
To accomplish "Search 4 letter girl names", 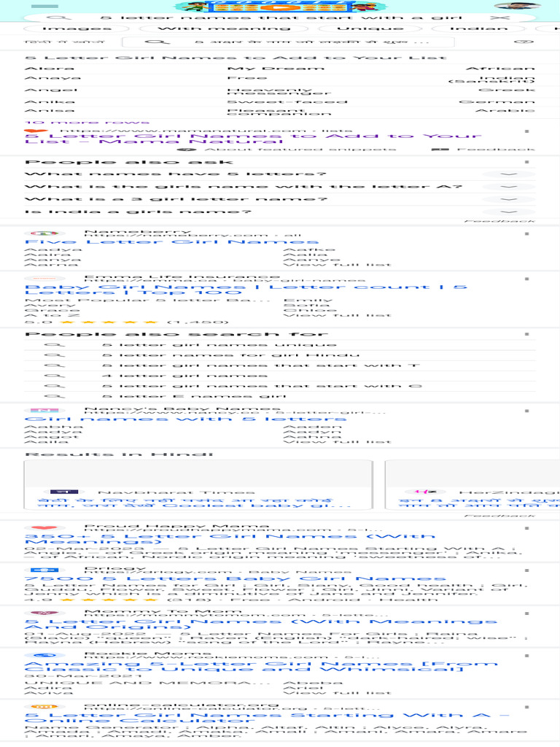I will [x=280, y=376].
